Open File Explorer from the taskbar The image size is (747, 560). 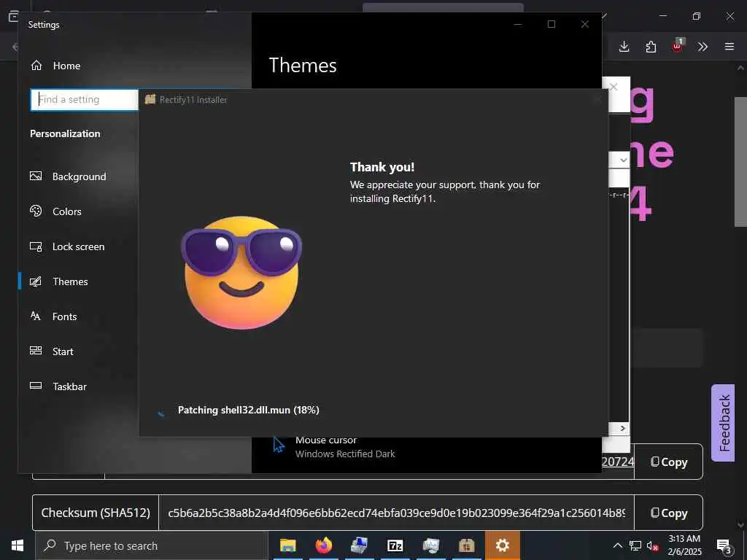tap(287, 545)
